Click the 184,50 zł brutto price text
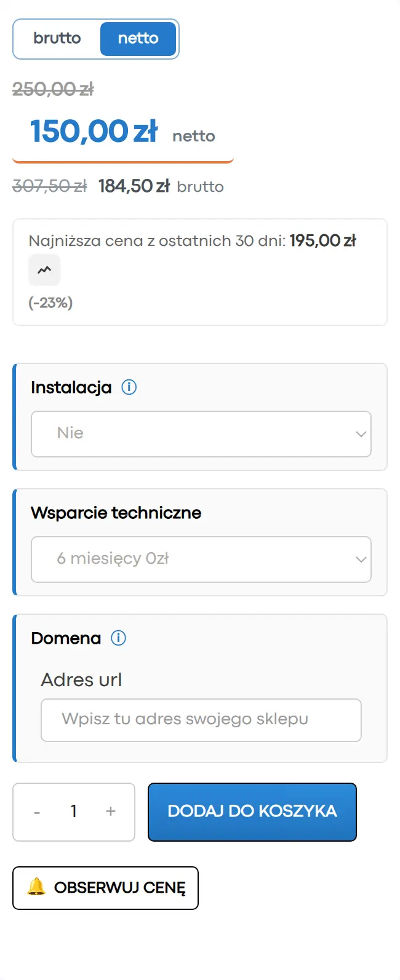The image size is (400, 980). pos(161,186)
